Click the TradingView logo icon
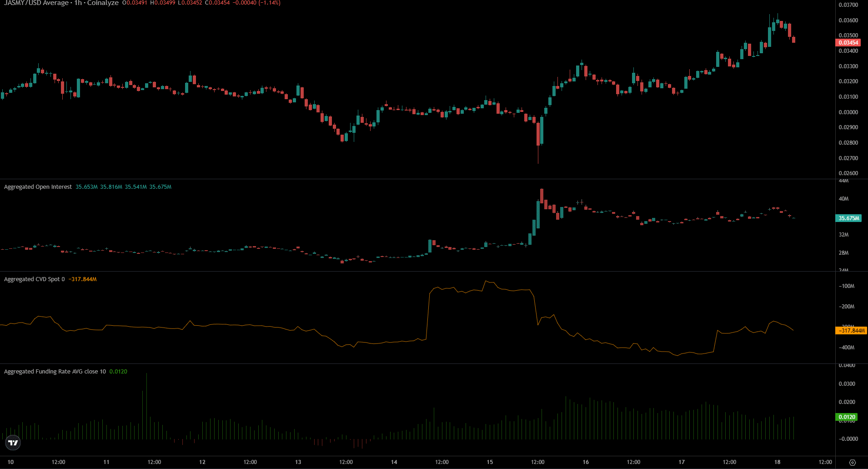This screenshot has height=469, width=868. pos(13,442)
